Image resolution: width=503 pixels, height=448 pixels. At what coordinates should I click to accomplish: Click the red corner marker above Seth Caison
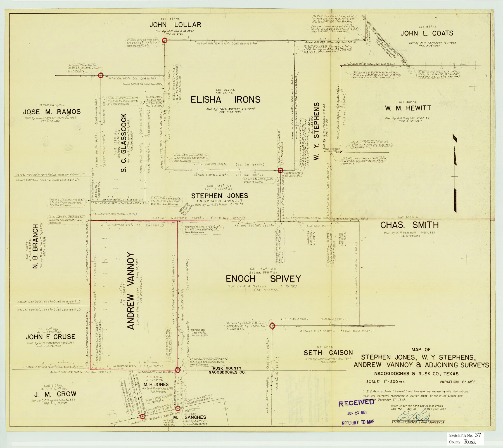tap(272, 326)
